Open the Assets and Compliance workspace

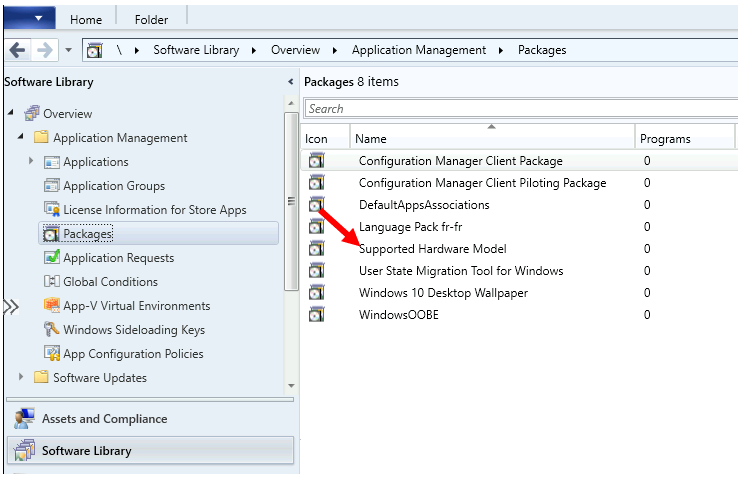(150, 419)
